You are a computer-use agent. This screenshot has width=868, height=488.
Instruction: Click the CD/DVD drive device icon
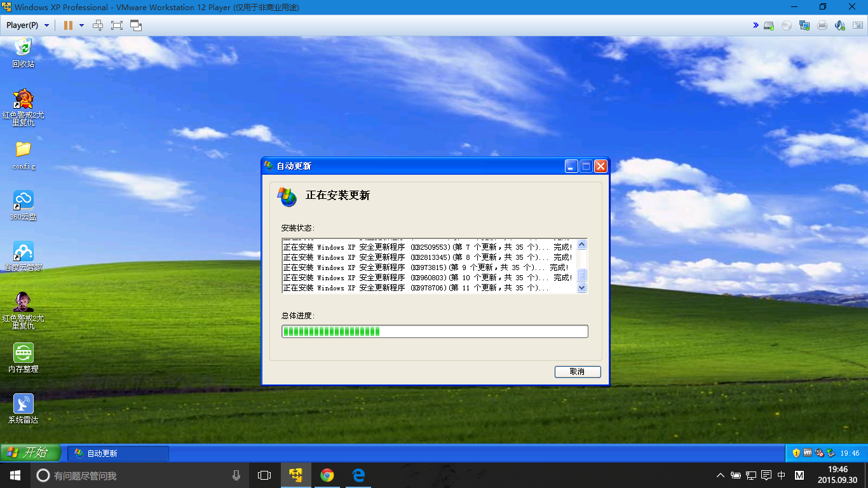787,25
